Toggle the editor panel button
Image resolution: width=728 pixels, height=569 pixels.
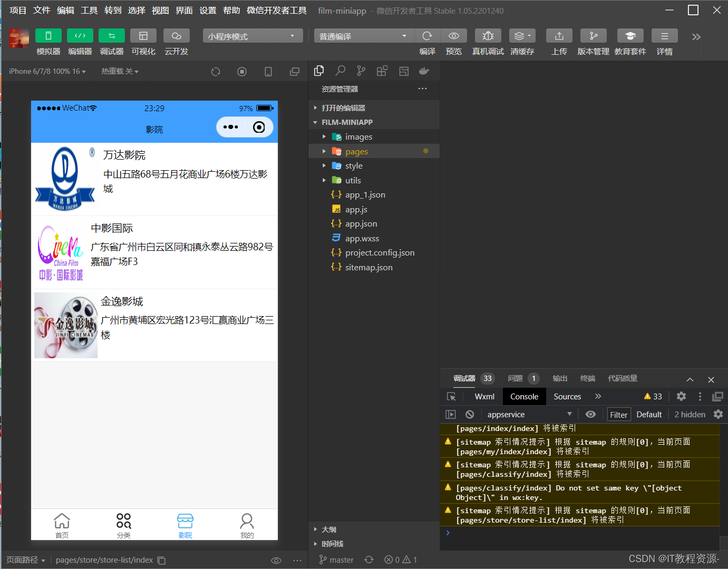point(80,36)
